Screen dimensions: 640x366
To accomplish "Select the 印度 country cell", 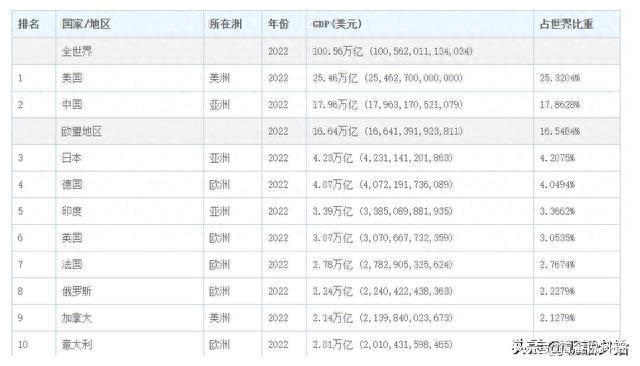I will (72, 211).
